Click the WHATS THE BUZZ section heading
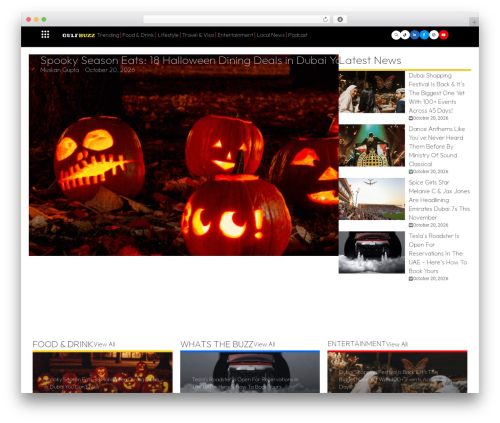The width and height of the screenshot is (500, 423). point(217,344)
